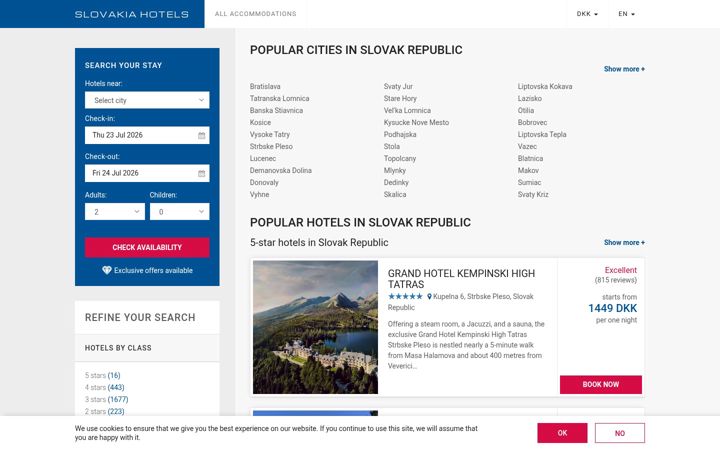The image size is (720, 450).
Task: Open Bratislava city link
Action: [x=265, y=86]
